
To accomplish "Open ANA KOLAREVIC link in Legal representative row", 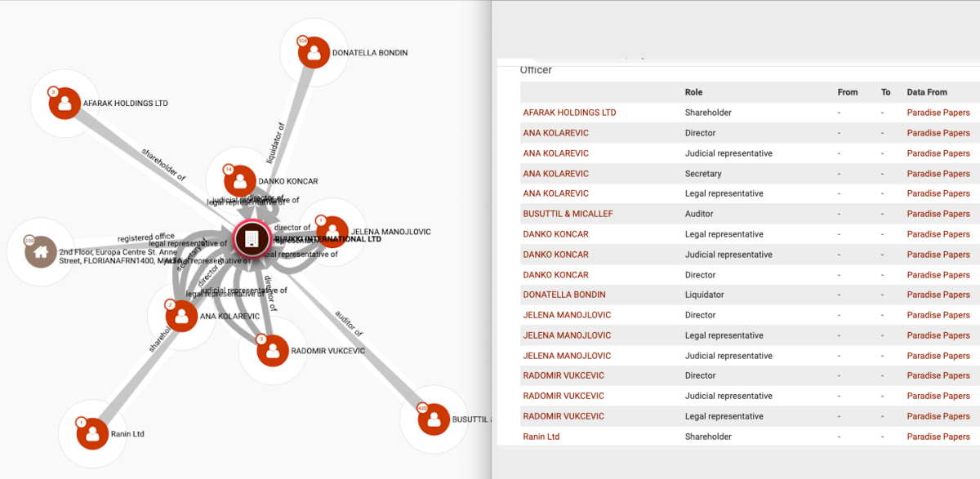I will point(555,193).
